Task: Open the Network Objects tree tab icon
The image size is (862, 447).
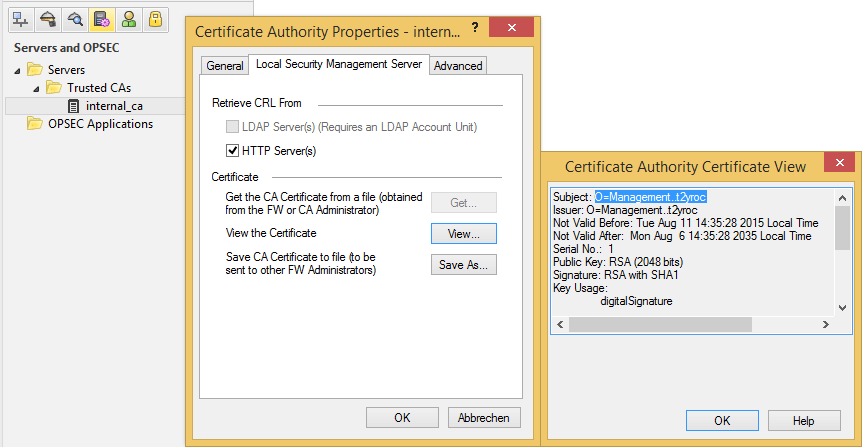Action: tap(20, 18)
